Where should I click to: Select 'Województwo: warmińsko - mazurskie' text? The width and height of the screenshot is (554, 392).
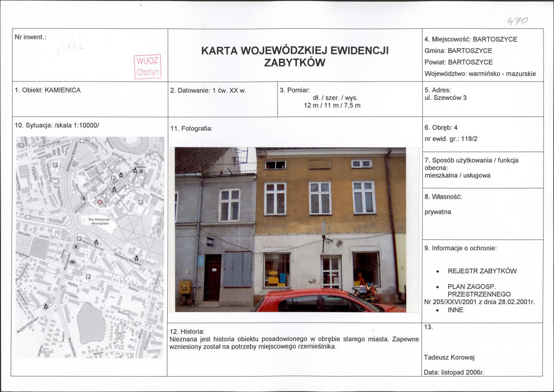pos(480,74)
